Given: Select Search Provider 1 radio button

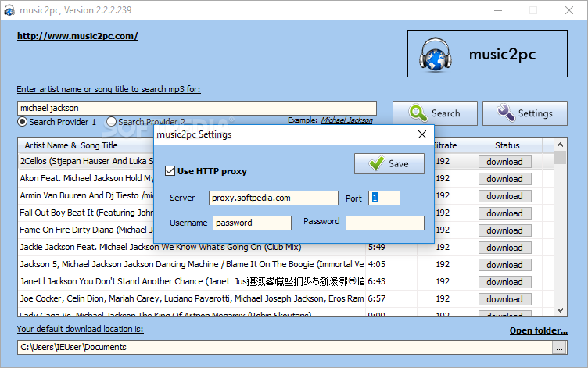Looking at the screenshot, I should pos(22,121).
